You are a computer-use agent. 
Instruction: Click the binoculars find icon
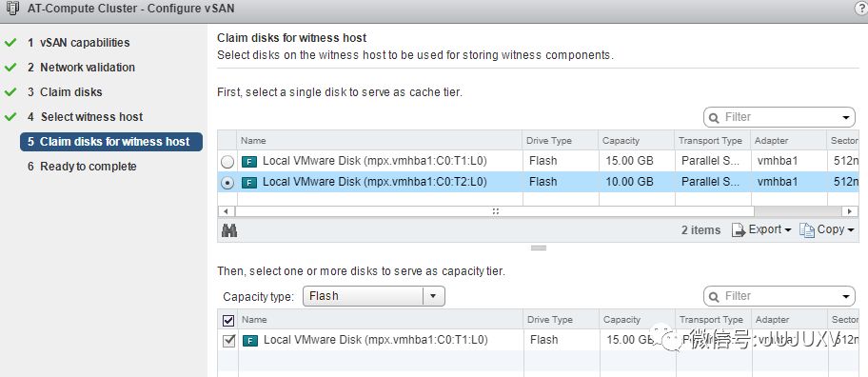229,230
